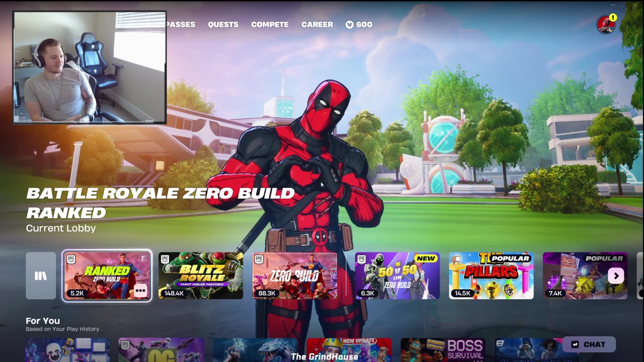Select the Zero Build 88.3K tile
Image resolution: width=644 pixels, height=362 pixels.
295,276
